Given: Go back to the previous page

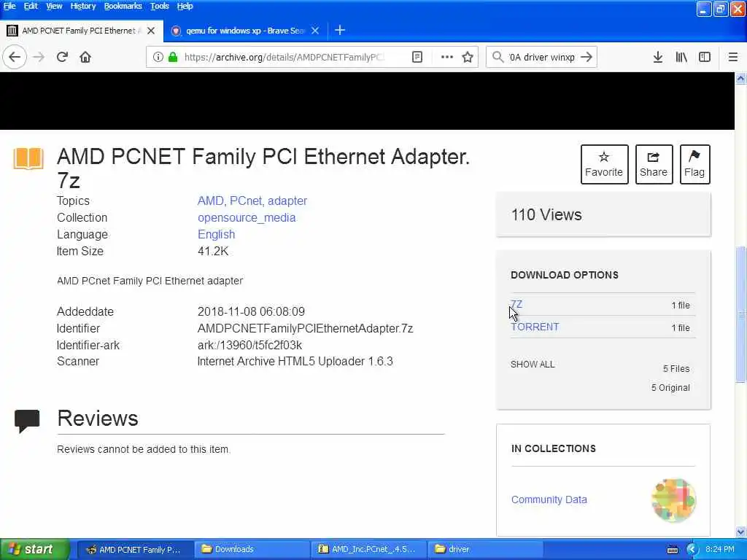Looking at the screenshot, I should click(15, 57).
